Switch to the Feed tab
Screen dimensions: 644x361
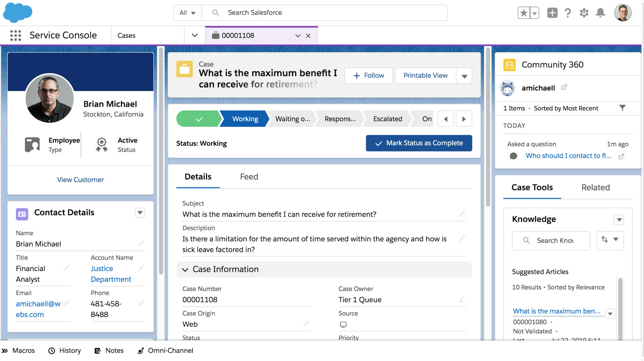coord(249,177)
